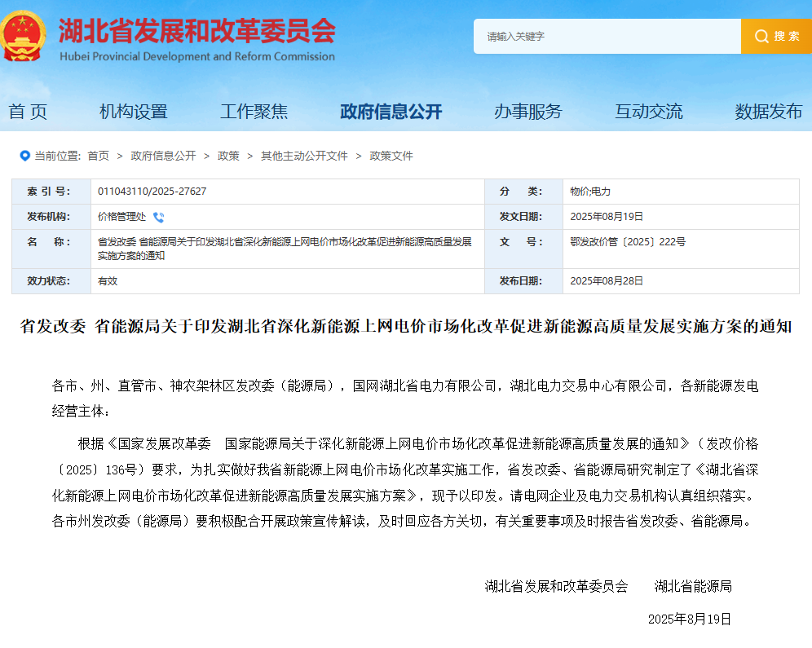Click the national emblem logo
This screenshot has height=648, width=812.
24,36
